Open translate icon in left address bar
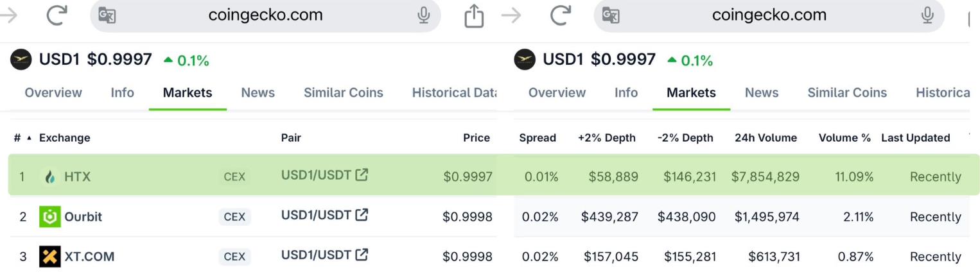980x274 pixels. coord(107,15)
